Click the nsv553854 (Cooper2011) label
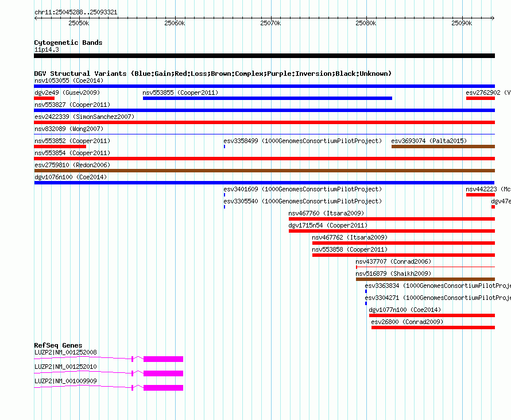511x420 pixels. (72, 153)
